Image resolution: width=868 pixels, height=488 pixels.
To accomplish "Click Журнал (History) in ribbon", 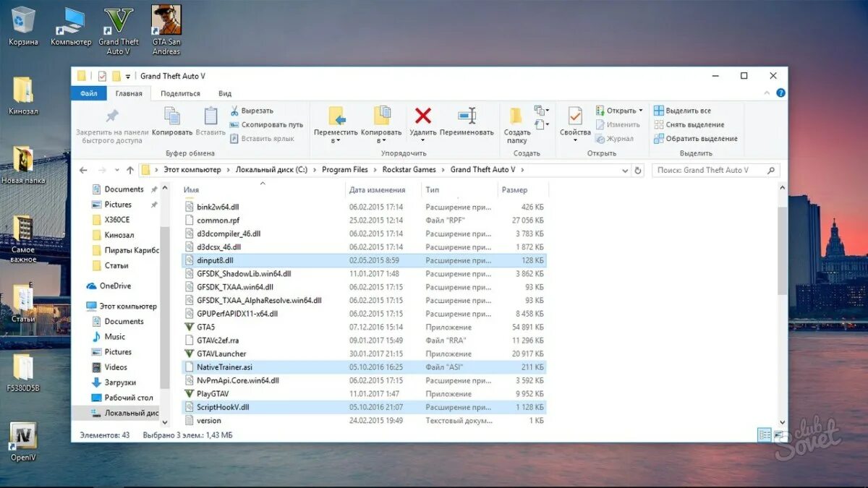I will click(x=615, y=138).
